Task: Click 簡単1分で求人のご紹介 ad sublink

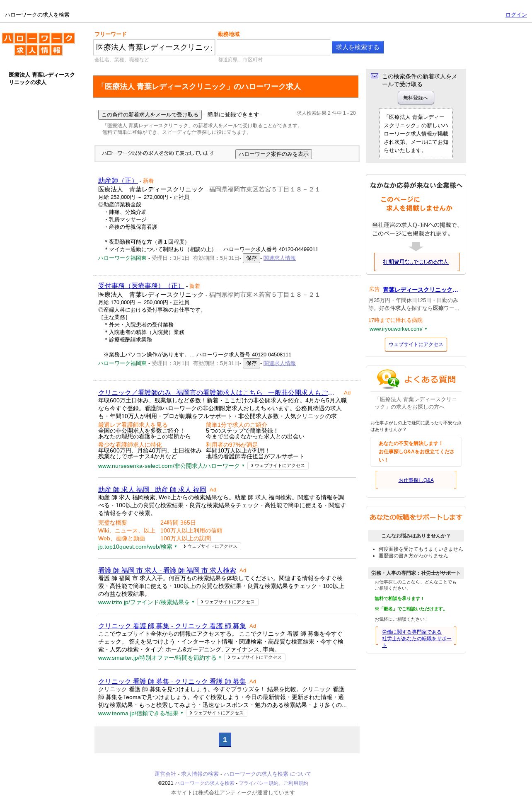Action: click(237, 425)
